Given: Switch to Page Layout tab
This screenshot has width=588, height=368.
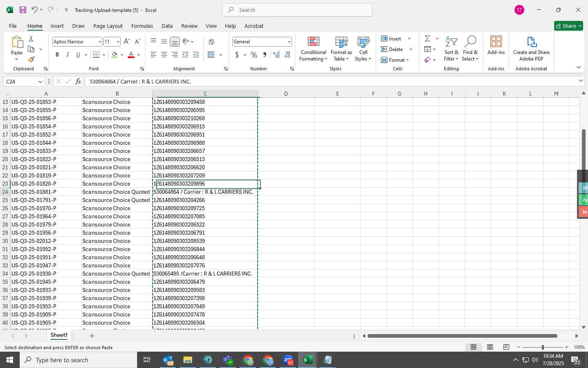Looking at the screenshot, I should (x=108, y=26).
